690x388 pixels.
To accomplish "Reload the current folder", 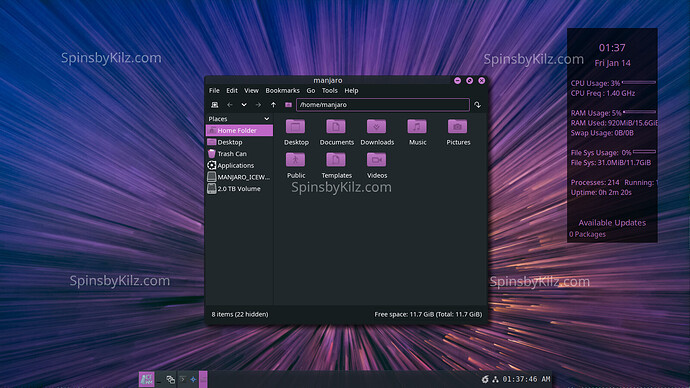I will point(477,105).
